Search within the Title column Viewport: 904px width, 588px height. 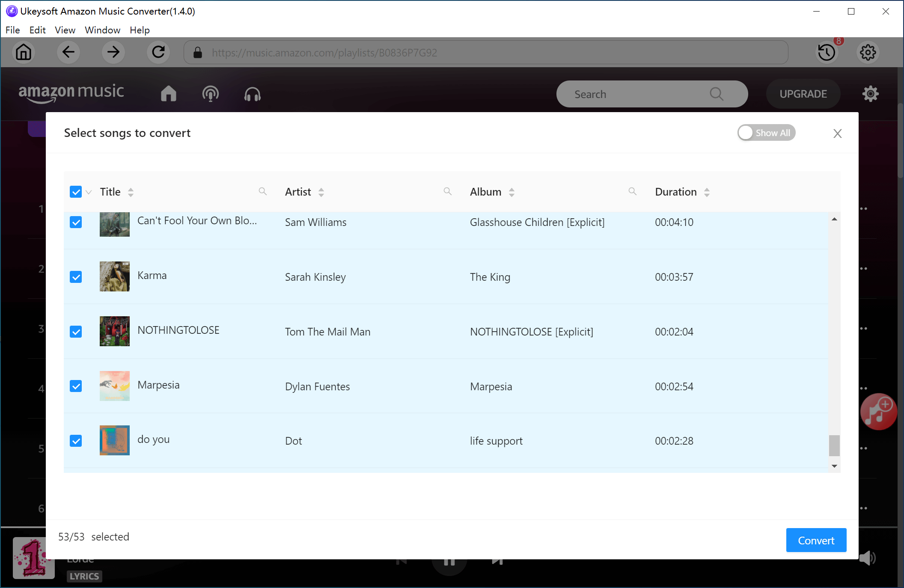(262, 191)
